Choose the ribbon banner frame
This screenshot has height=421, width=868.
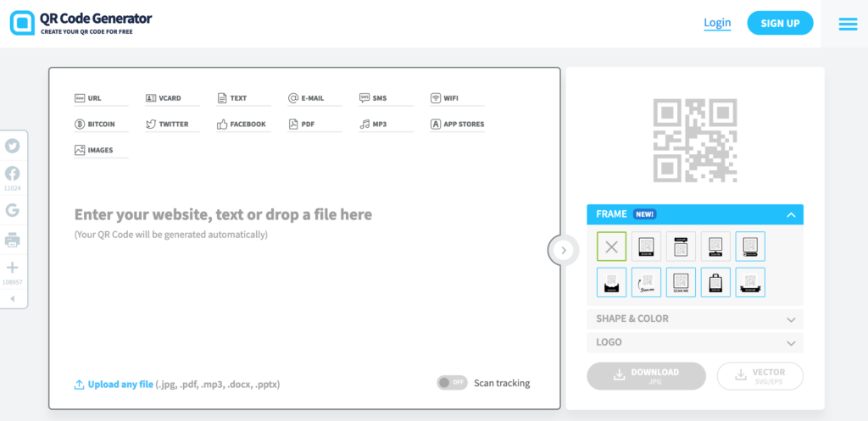tap(750, 282)
